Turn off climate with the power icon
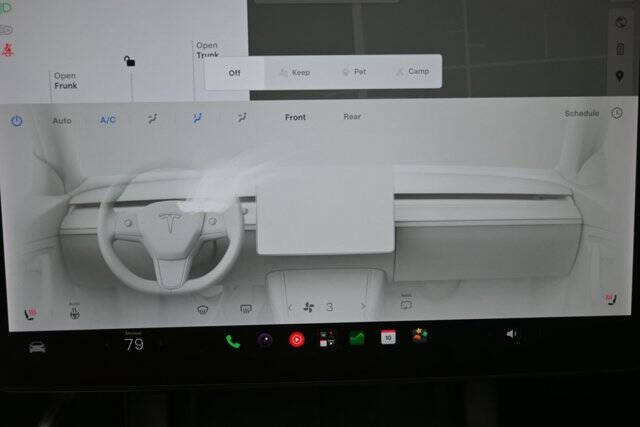This screenshot has width=640, height=427. pyautogui.click(x=17, y=121)
